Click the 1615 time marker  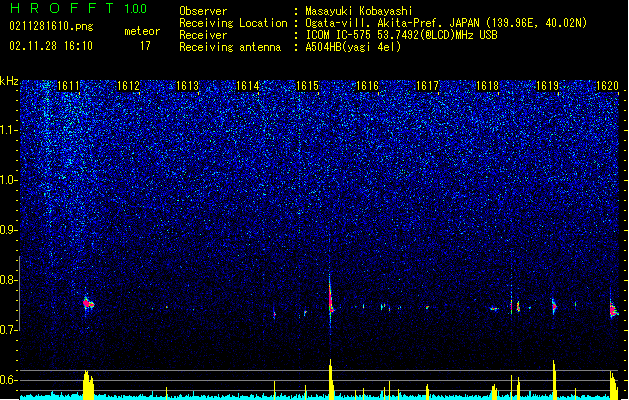click(x=307, y=86)
